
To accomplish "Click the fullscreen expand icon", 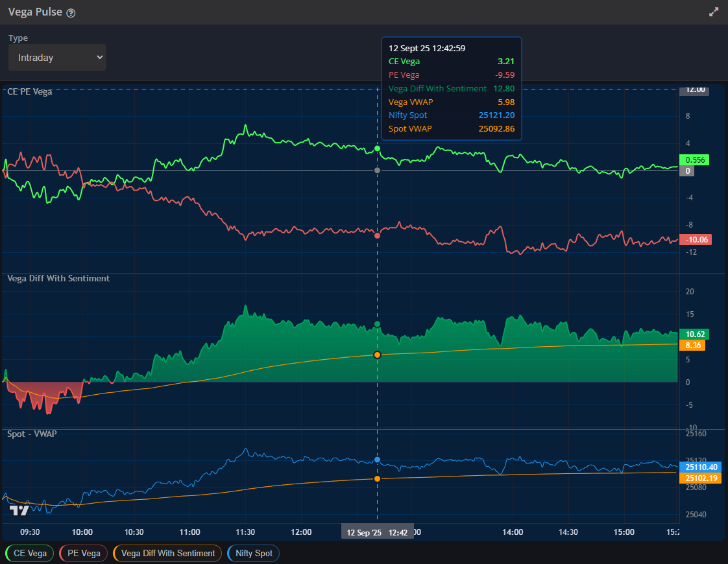I will tap(714, 11).
